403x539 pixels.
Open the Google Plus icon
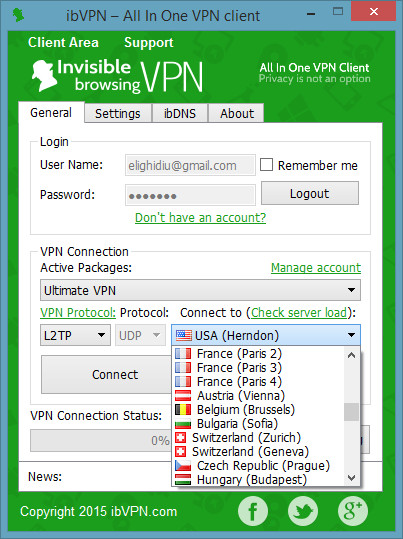tap(353, 511)
